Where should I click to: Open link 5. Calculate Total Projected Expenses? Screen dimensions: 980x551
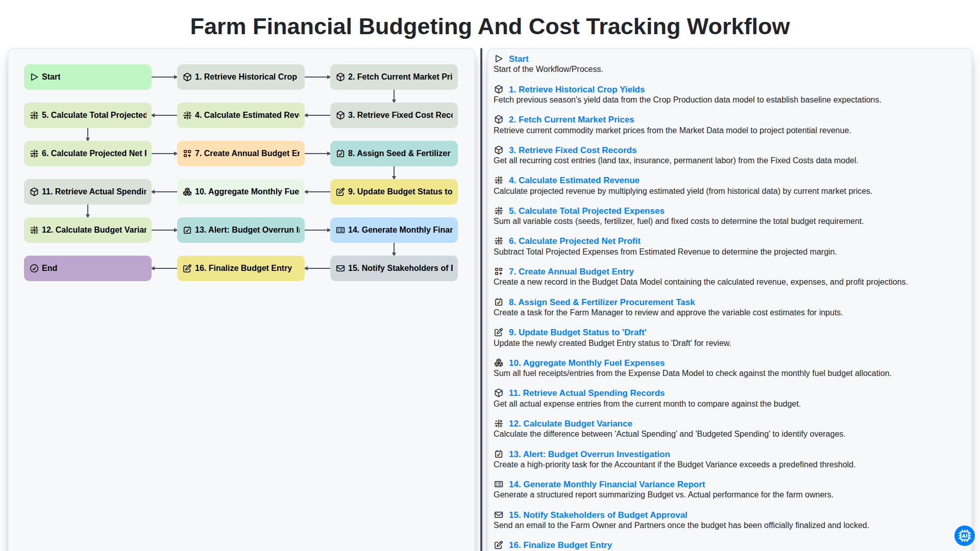click(x=586, y=211)
